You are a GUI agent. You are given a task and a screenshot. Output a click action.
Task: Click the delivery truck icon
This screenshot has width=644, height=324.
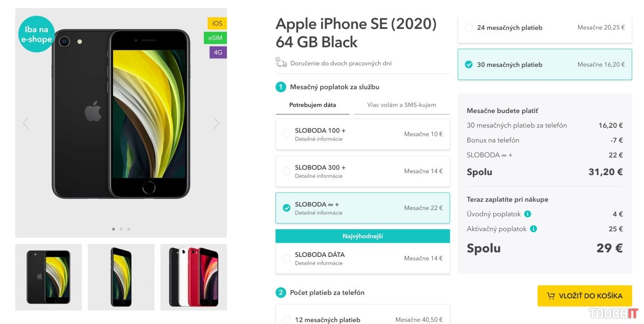(281, 63)
